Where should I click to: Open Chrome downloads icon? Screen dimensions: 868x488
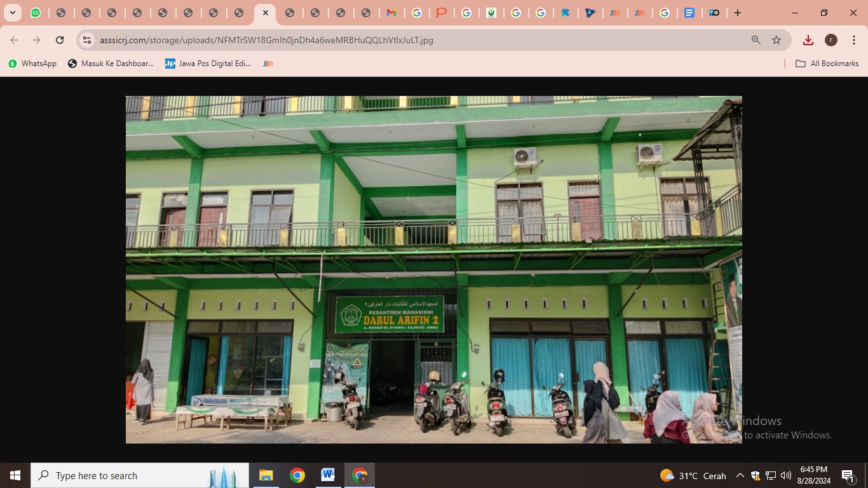(x=808, y=40)
